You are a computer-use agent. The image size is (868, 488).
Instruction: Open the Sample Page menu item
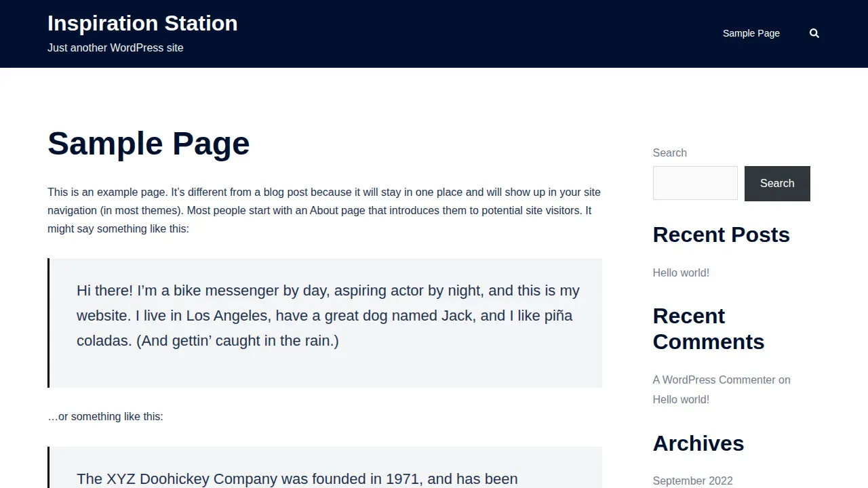pyautogui.click(x=751, y=33)
